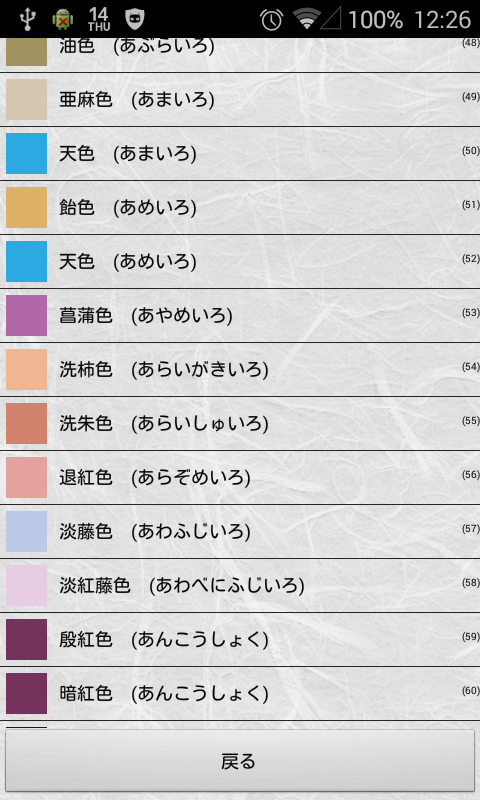Tap the Android debug icon in status bar
Screen dimensions: 480x800
62,19
